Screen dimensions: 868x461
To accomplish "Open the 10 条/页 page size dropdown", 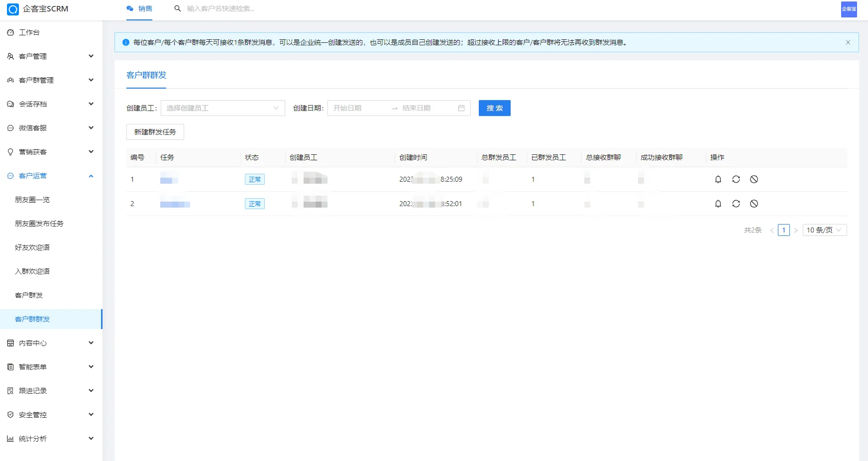I will click(825, 230).
